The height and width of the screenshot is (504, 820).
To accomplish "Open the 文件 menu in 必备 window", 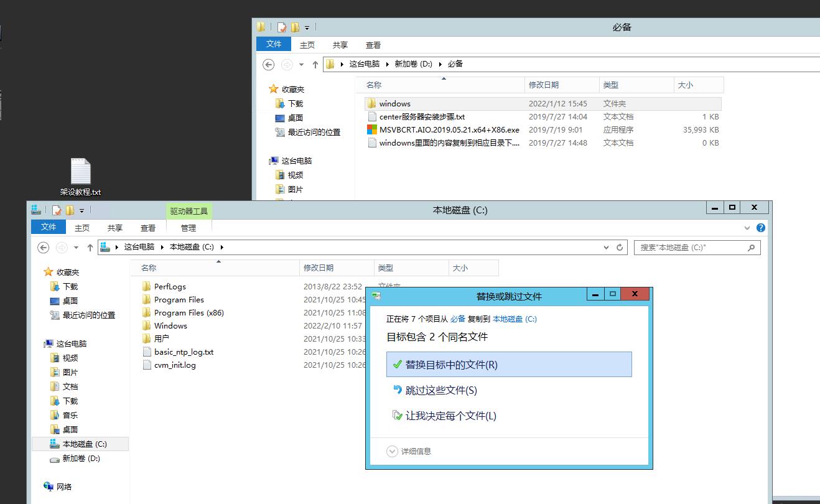I will pyautogui.click(x=274, y=44).
